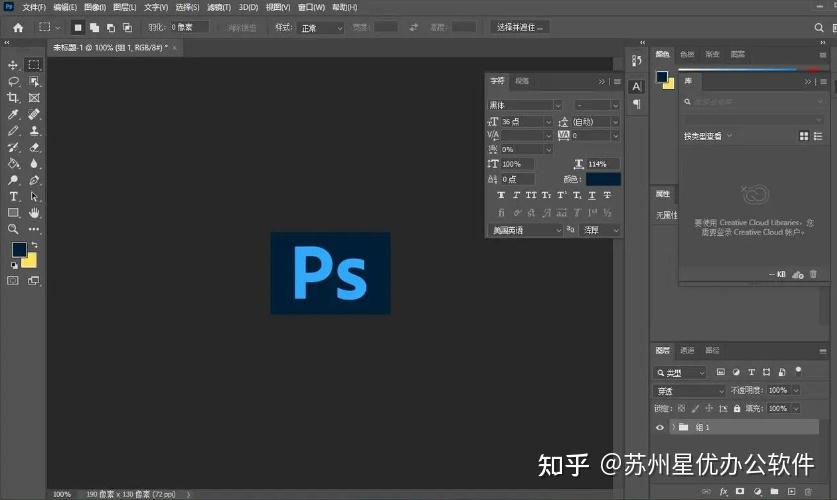Select the Eyedropper tool

[13, 114]
